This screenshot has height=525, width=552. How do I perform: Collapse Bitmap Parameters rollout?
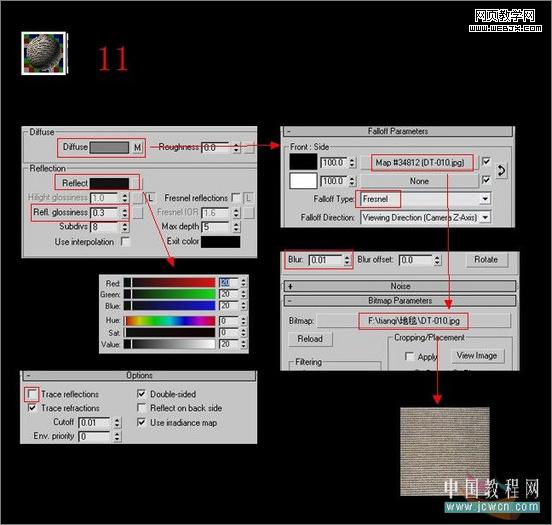coord(400,301)
